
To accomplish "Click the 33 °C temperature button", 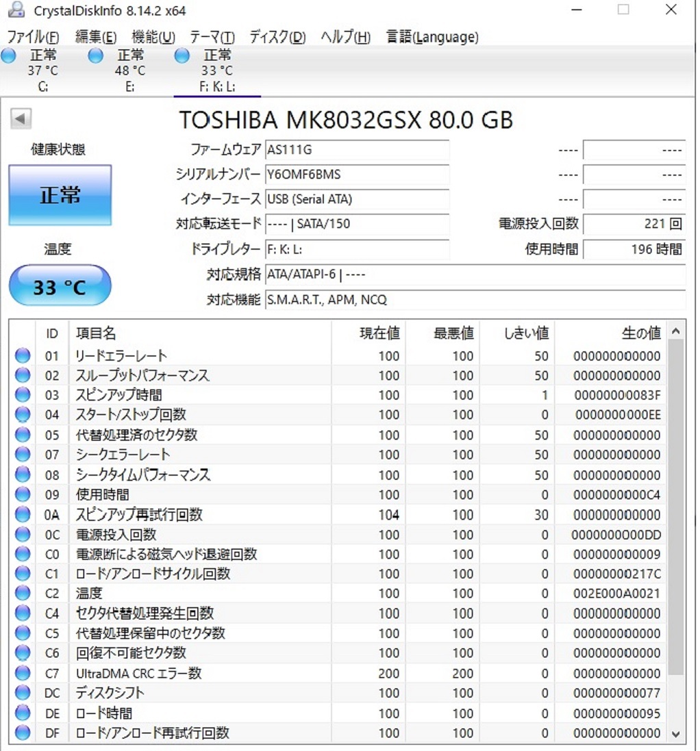I will pyautogui.click(x=60, y=286).
